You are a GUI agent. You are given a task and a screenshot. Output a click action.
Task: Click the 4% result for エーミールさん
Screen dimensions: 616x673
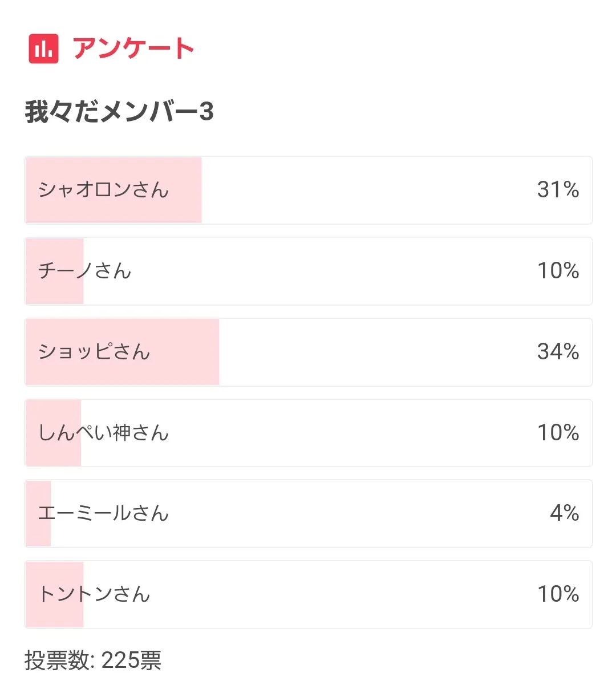point(564,513)
